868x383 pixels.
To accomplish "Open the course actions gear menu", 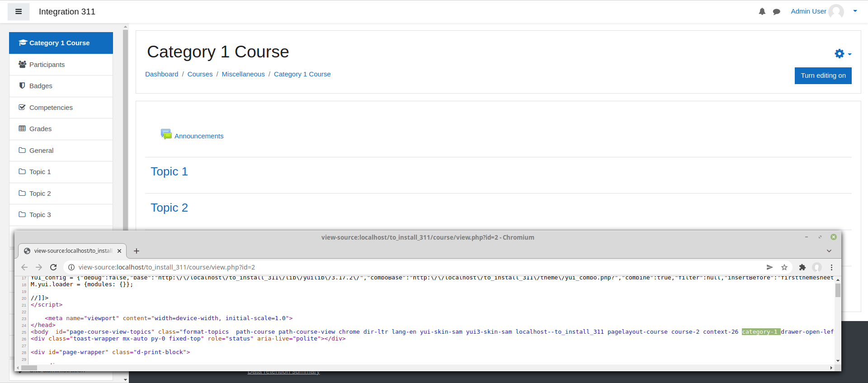I will coord(843,54).
